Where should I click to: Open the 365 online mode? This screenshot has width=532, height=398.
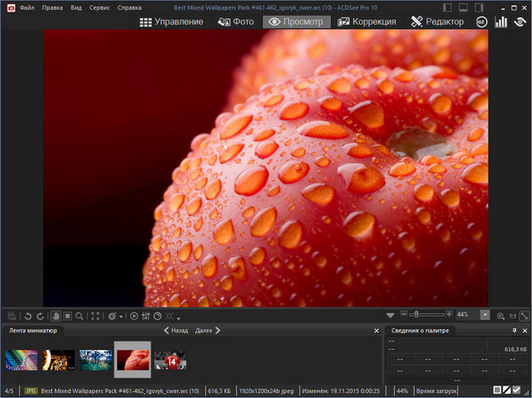[481, 22]
